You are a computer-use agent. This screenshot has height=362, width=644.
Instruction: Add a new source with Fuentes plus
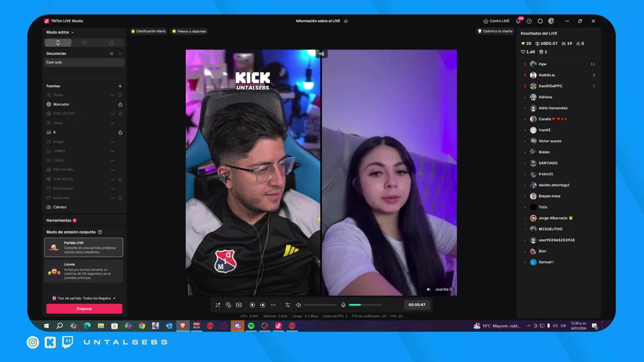[120, 86]
